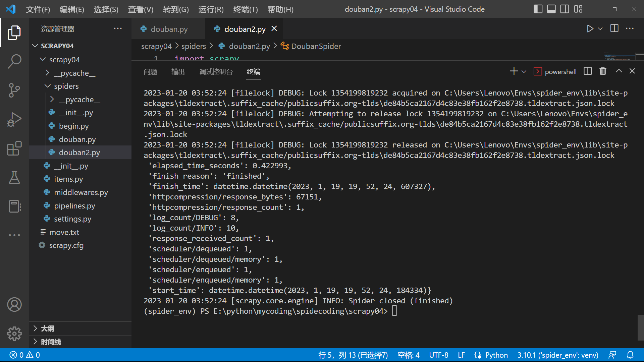Toggle secondary side bar visibility
Screen dimensions: 644x362
(x=565, y=9)
